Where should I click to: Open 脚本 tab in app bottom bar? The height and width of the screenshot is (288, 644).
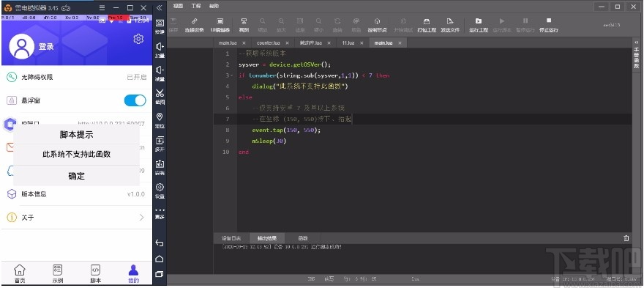click(x=95, y=273)
